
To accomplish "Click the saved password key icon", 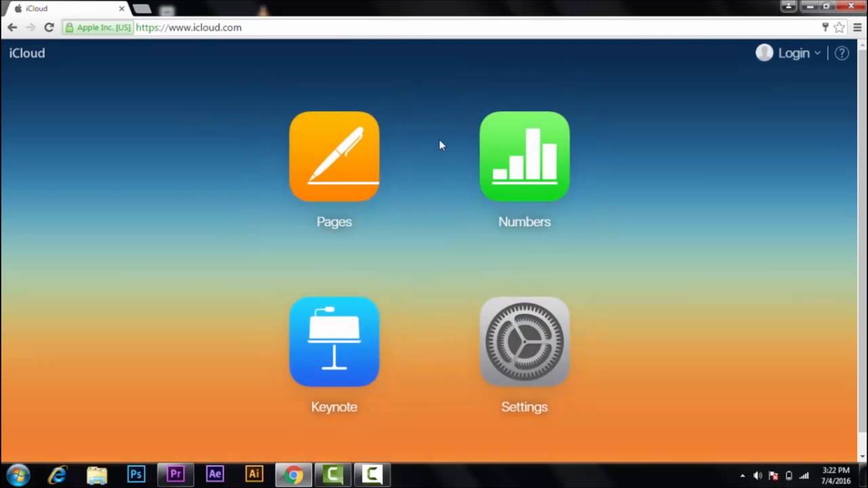I will 825,27.
